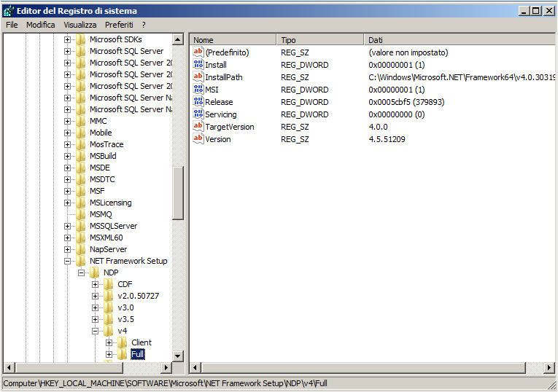This screenshot has width=558, height=392.
Task: Click the NET Framework Setup folder icon
Action: [x=81, y=261]
